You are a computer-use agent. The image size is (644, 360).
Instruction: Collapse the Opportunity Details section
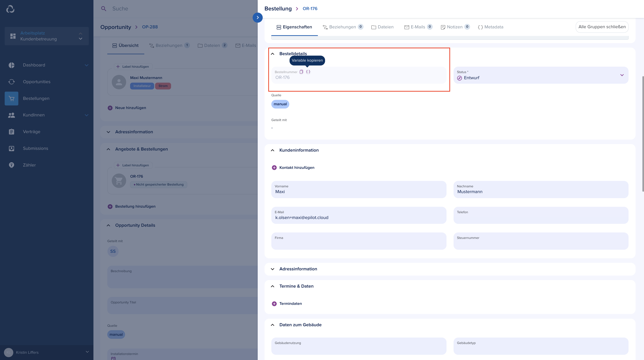(x=109, y=225)
